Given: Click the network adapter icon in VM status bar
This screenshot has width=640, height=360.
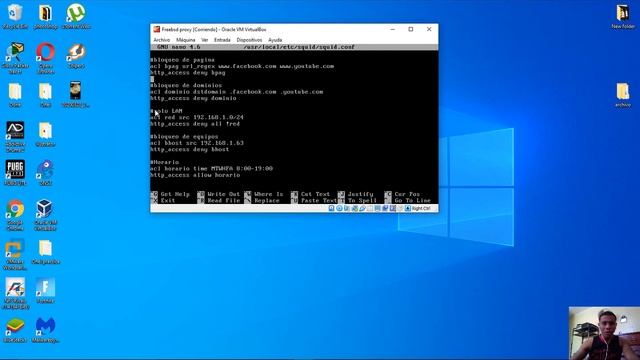Looking at the screenshot, I should (x=354, y=208).
